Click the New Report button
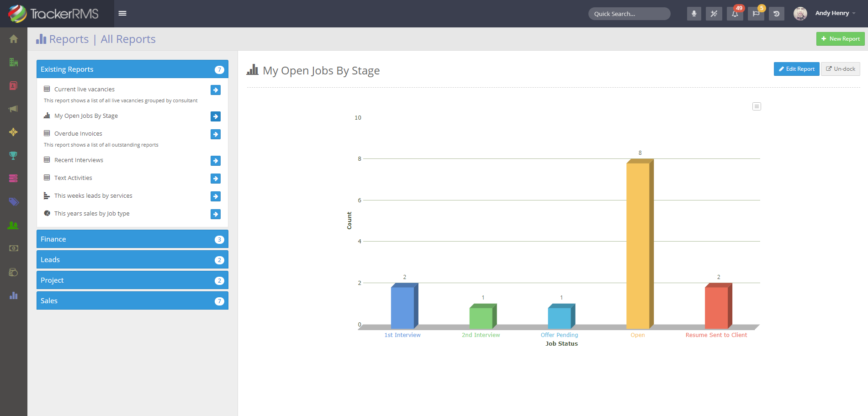868x416 pixels. 840,39
